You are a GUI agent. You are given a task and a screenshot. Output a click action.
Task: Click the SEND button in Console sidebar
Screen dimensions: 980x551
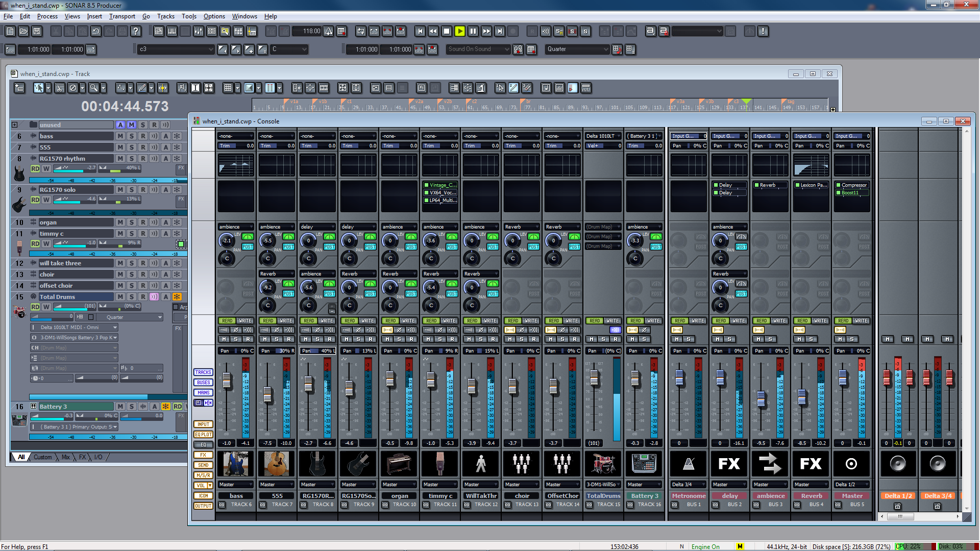point(203,465)
